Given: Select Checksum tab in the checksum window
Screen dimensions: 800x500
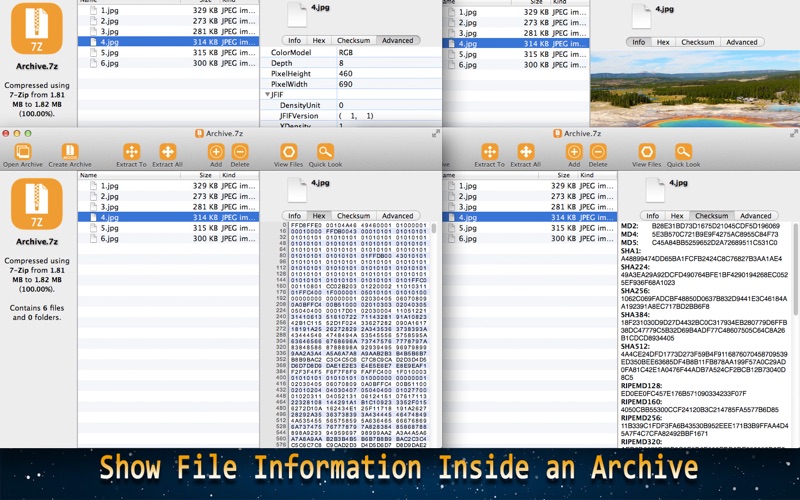Looking at the screenshot, I should (712, 216).
